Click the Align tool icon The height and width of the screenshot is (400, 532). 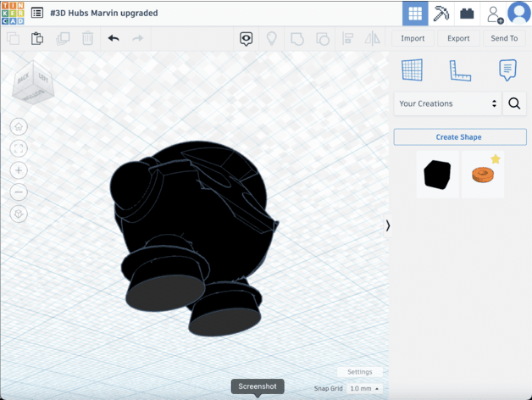[347, 38]
